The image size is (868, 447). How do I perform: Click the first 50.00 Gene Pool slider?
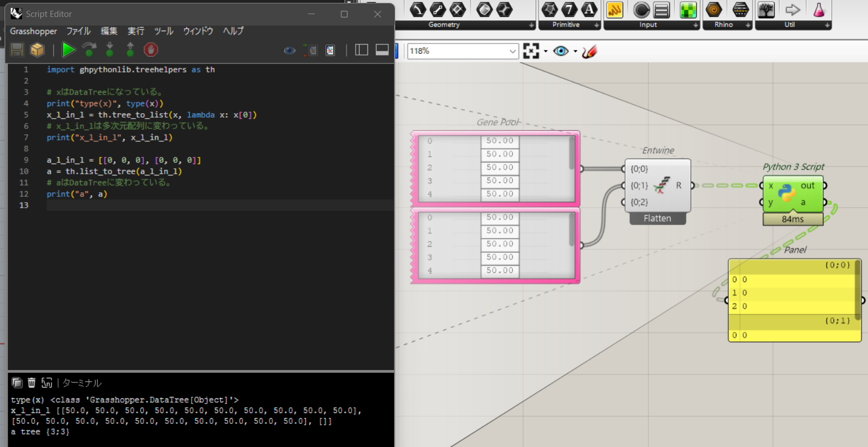point(499,141)
